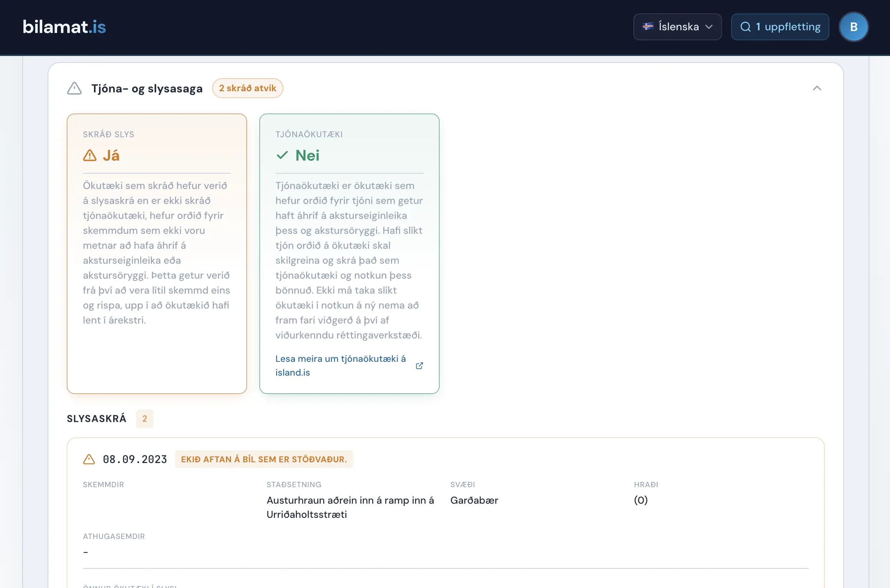
Task: Click the 'EKIÐ AFTAN Á BÍL SEM ER STÖÐVAÐUR.' tag
Action: point(264,459)
